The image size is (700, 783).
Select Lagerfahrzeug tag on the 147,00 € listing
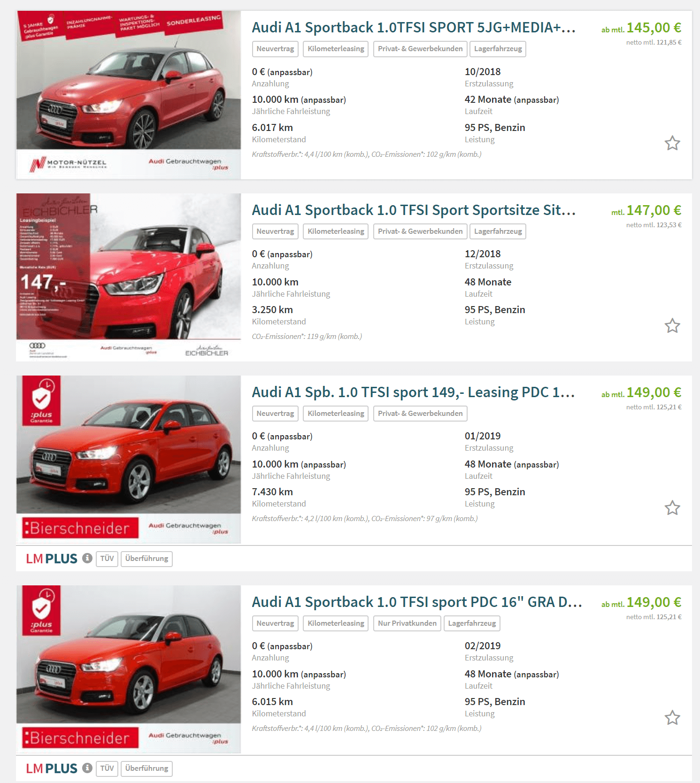tap(498, 231)
